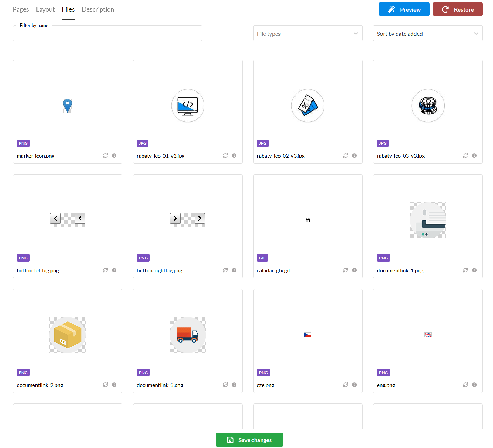Show info for marker-icon.png
The width and height of the screenshot is (493, 448).
pyautogui.click(x=114, y=156)
